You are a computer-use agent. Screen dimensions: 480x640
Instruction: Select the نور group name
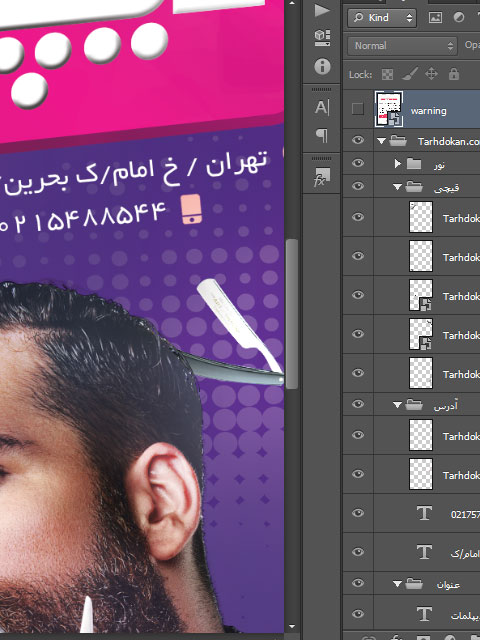(439, 165)
